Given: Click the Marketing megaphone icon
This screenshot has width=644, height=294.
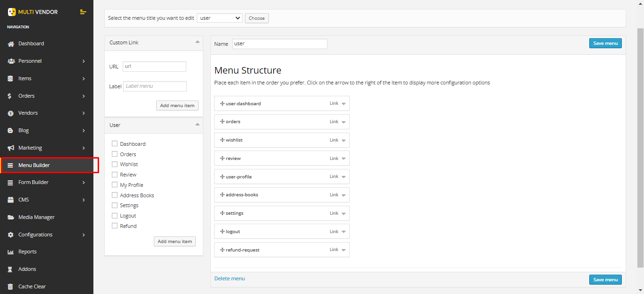Looking at the screenshot, I should 11,148.
